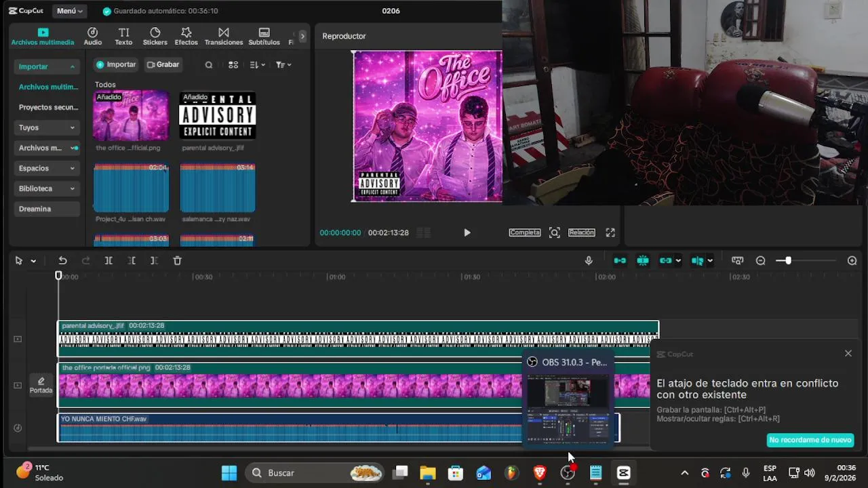Zoom in the timeline
The height and width of the screenshot is (488, 868).
coord(852,261)
